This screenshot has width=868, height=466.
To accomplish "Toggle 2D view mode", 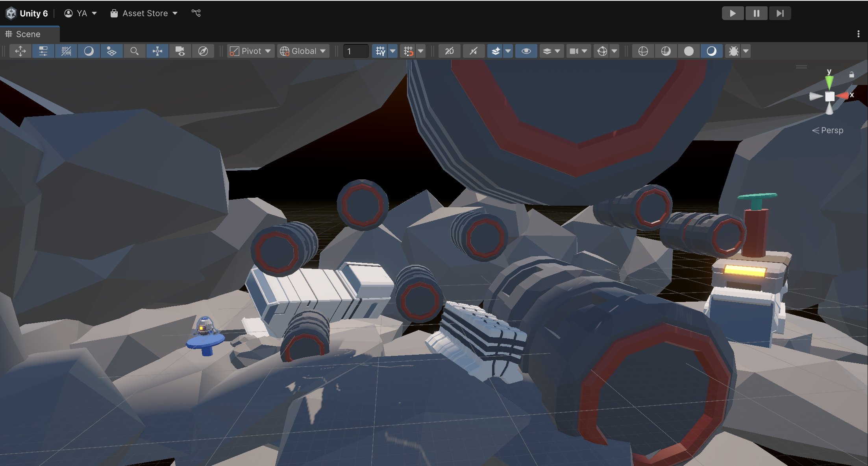I will (x=450, y=51).
